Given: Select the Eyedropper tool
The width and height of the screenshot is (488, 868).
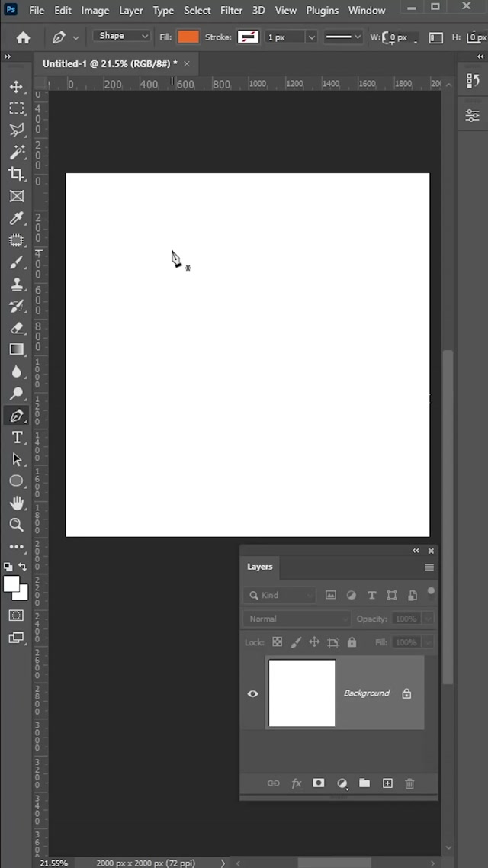Looking at the screenshot, I should [x=17, y=218].
